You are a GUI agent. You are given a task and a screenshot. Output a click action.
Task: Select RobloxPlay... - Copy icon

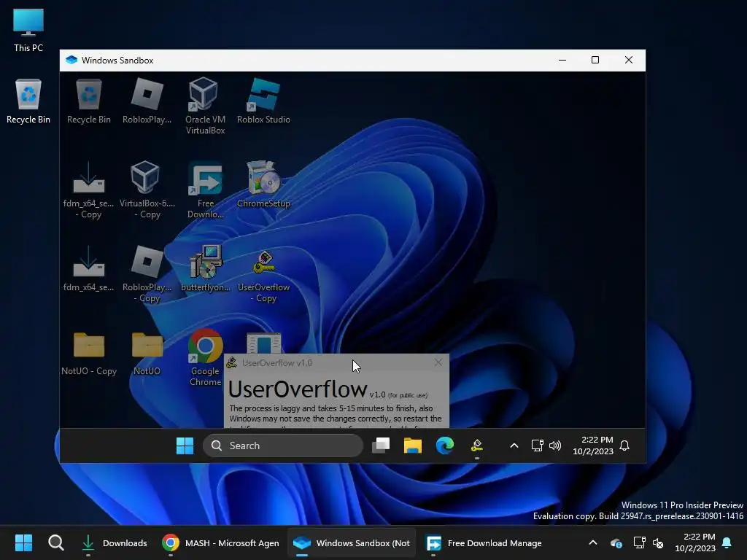point(147,274)
